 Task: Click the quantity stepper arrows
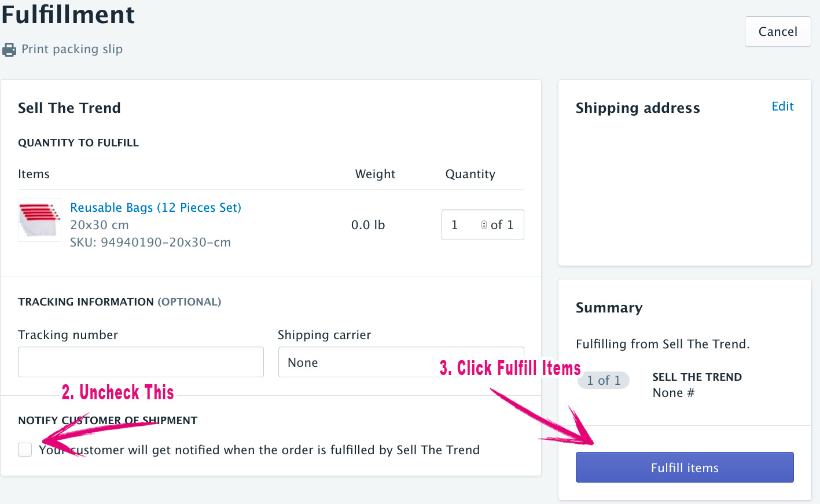point(484,225)
